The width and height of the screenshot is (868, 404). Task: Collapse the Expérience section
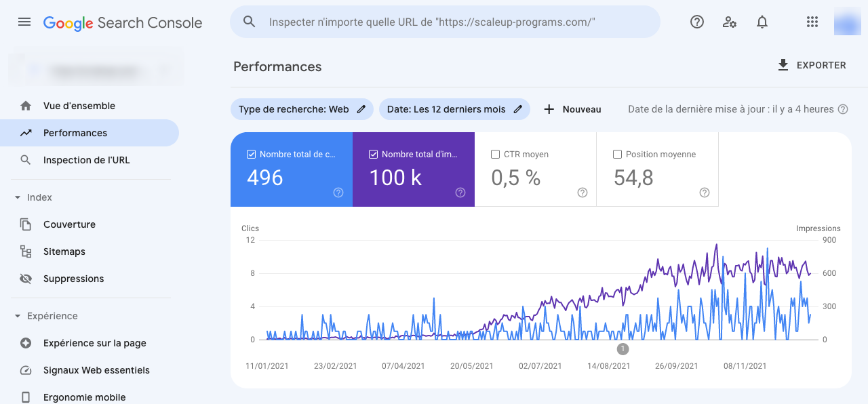[18, 316]
